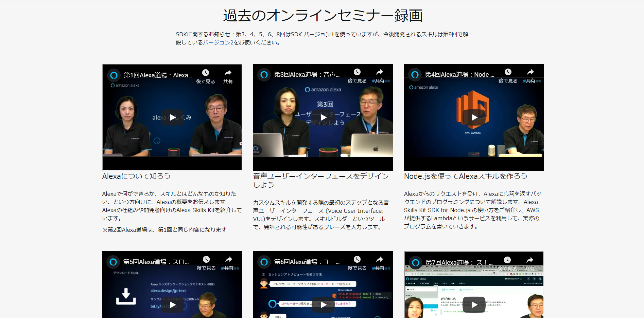The width and height of the screenshot is (644, 318).
Task: Click page heading 過去のオンラインセミナー録画
Action: (323, 16)
